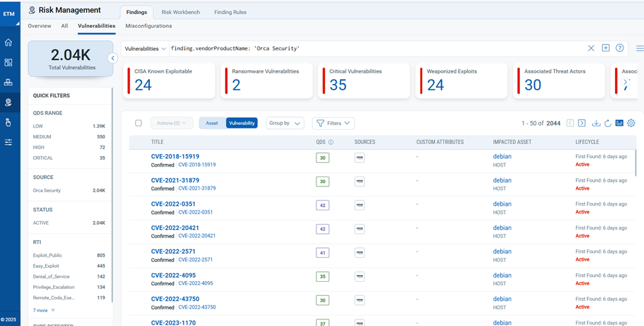Open the Group by dropdown
The height and width of the screenshot is (326, 644).
[285, 123]
